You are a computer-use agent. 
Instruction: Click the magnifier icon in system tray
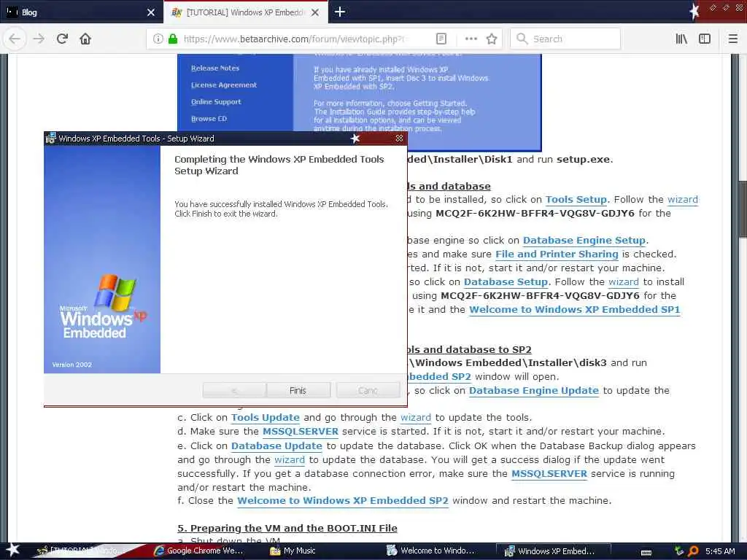(x=693, y=551)
